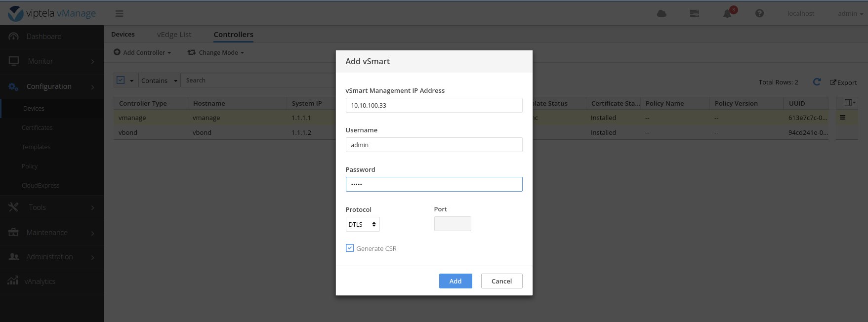Open the Contains filter dropdown

159,80
